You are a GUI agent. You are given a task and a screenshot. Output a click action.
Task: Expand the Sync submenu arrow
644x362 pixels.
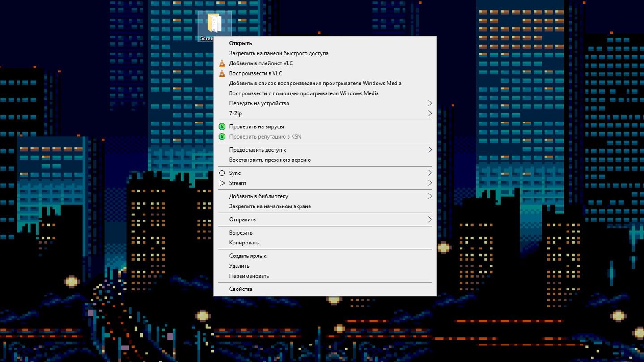pos(430,173)
